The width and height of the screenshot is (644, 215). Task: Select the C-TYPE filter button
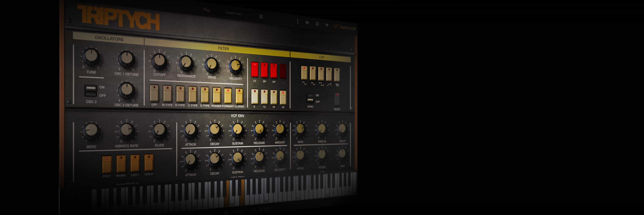click(193, 95)
